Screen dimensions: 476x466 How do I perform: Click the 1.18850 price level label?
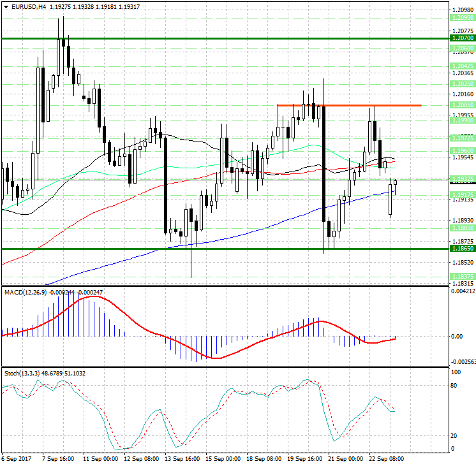pyautogui.click(x=463, y=228)
